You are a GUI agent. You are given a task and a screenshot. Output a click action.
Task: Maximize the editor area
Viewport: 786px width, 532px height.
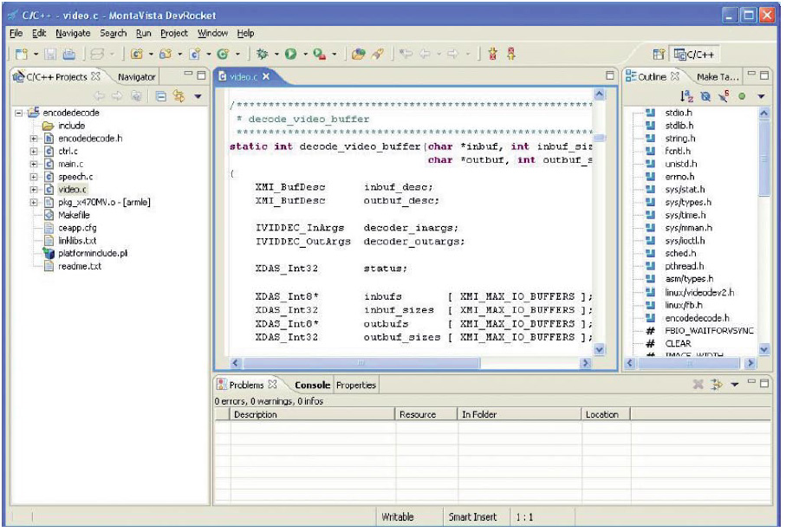point(610,75)
